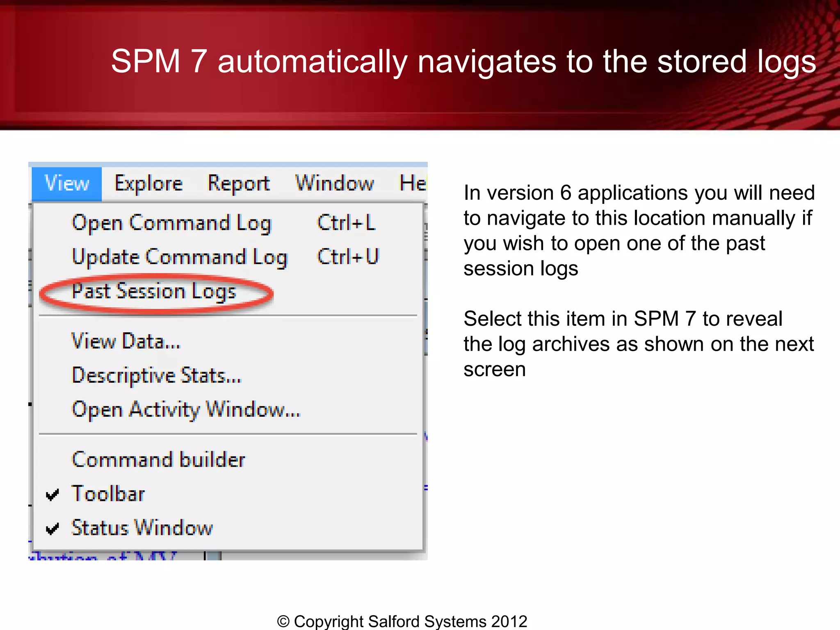Toggle the Status Window checked item

228,527
